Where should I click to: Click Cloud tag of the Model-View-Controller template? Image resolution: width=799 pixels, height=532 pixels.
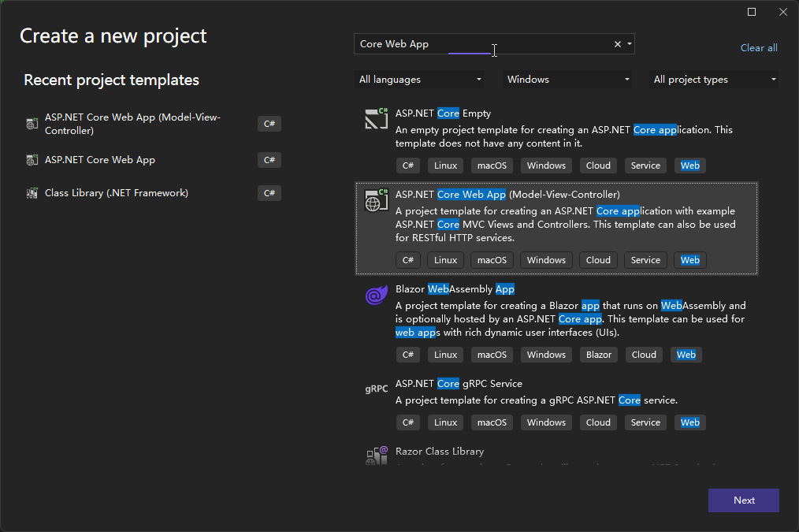pos(598,260)
